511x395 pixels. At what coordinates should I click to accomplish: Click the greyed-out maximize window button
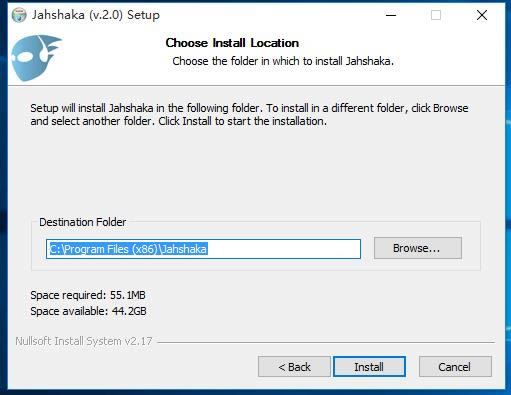click(x=436, y=15)
